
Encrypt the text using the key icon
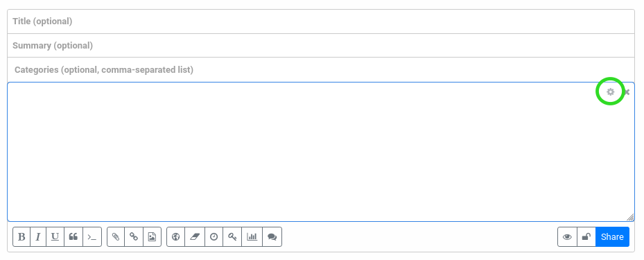tap(232, 236)
